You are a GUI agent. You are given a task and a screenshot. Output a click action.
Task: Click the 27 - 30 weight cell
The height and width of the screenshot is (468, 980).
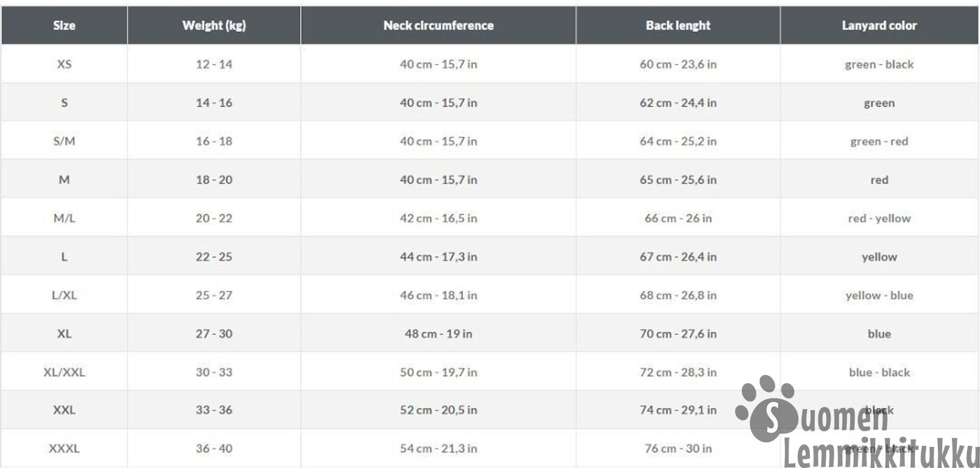click(214, 333)
